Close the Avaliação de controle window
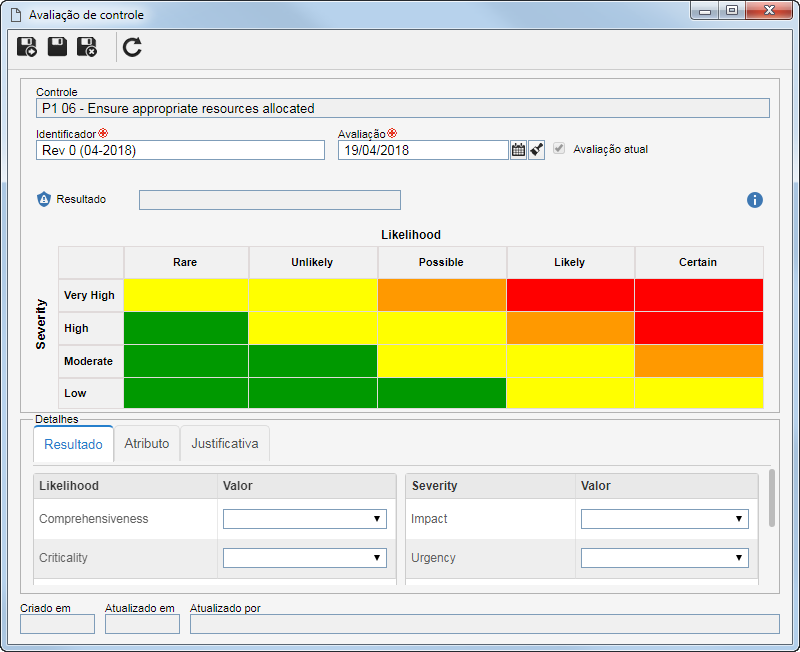 click(x=769, y=11)
